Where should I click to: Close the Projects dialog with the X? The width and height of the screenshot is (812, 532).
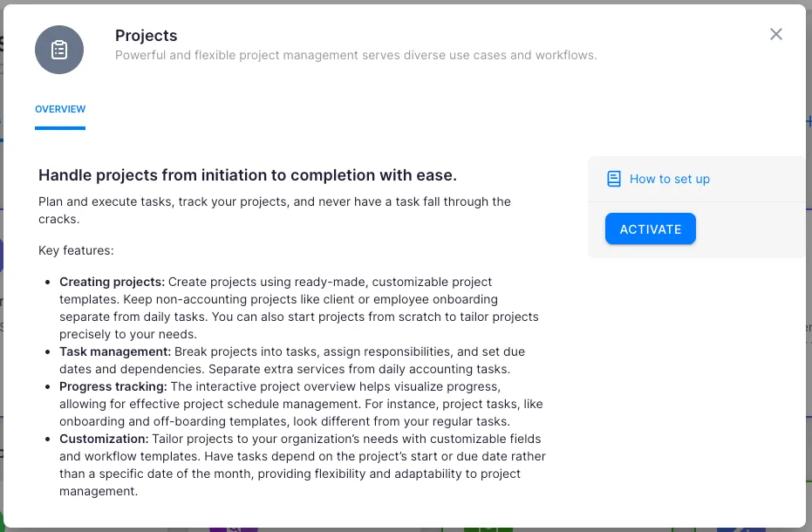click(x=776, y=34)
